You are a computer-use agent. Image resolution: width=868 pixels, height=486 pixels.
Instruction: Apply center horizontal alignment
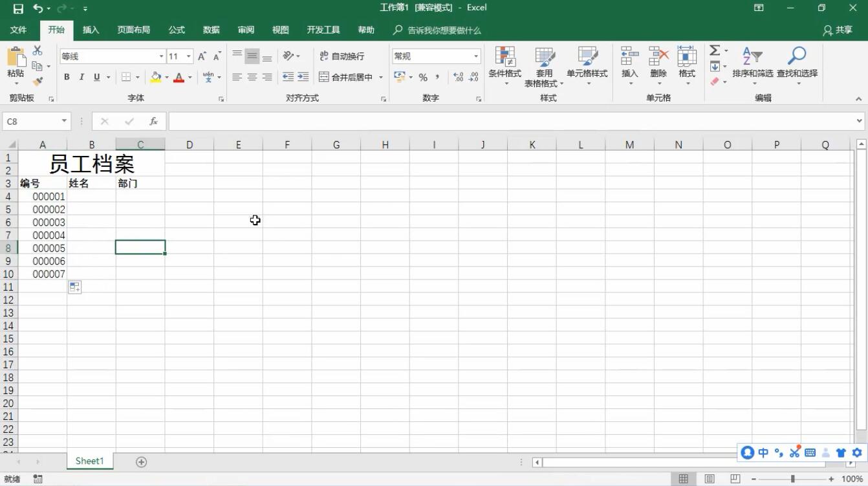[252, 77]
